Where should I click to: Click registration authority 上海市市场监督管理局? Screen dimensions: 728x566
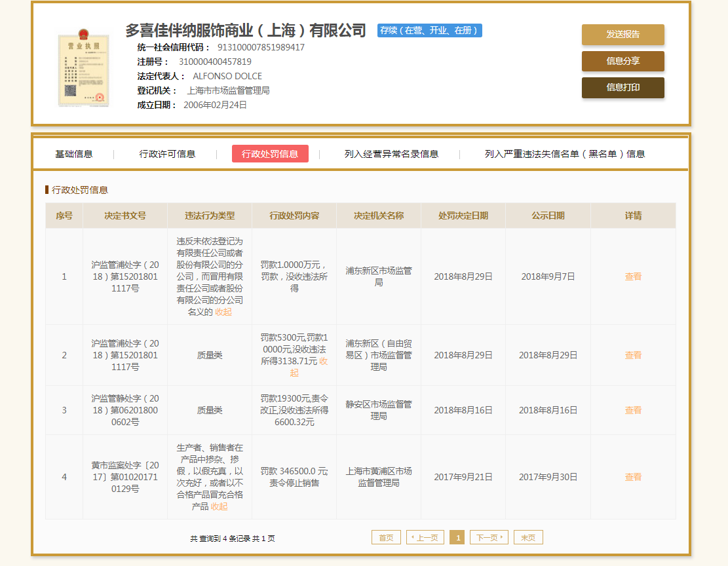228,90
